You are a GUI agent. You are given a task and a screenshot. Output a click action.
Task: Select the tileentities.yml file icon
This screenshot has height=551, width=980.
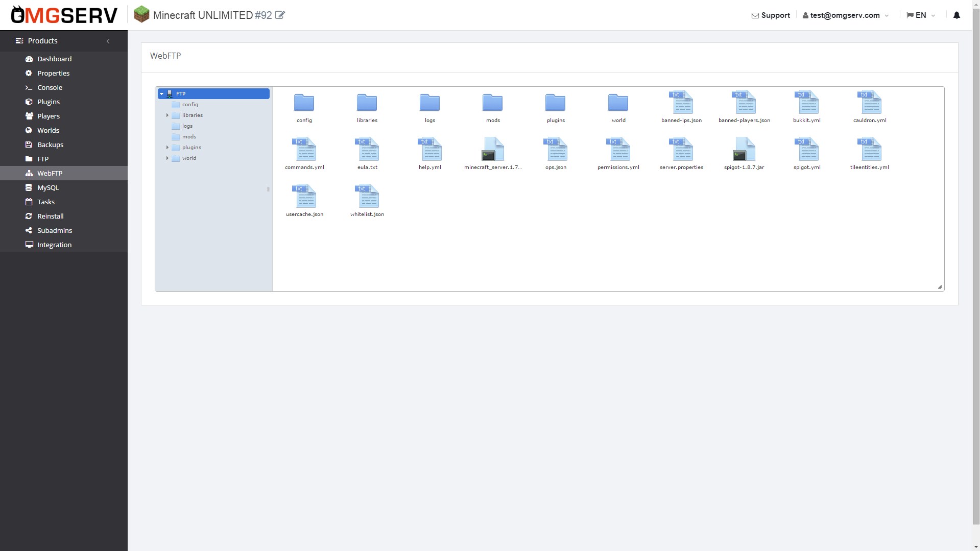[x=870, y=149]
